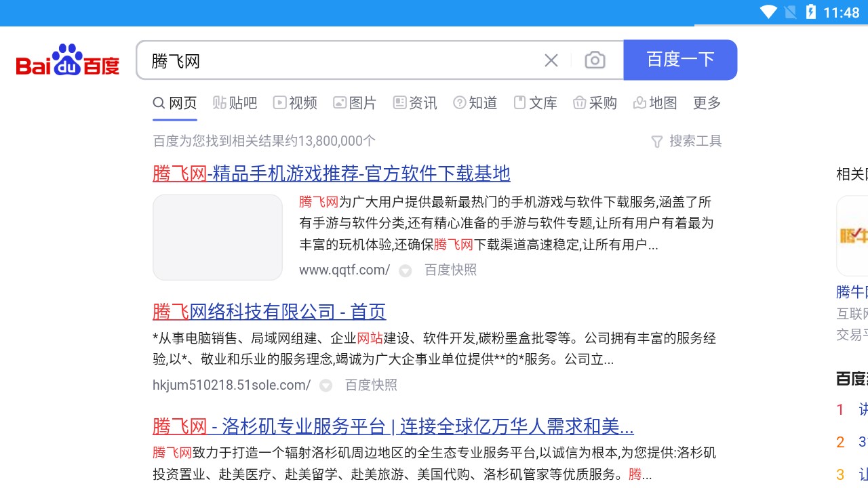Viewport: 868px width, 488px height.
Task: Click the 视频 play icon
Action: 279,102
